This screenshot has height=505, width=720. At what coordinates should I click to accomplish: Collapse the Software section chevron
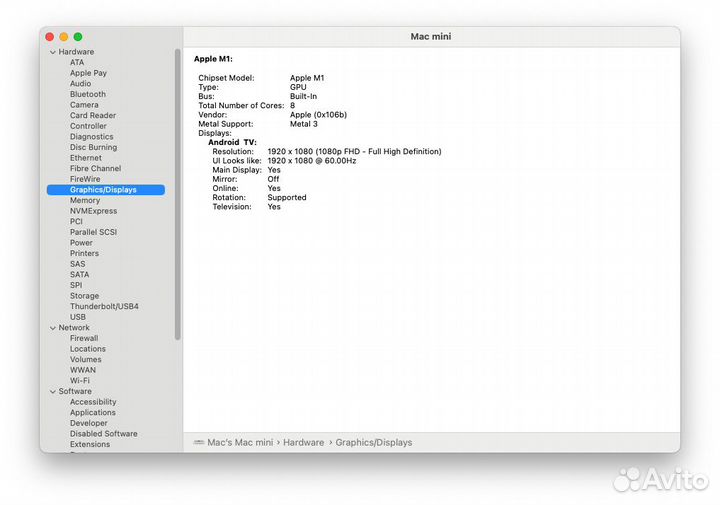tap(53, 392)
